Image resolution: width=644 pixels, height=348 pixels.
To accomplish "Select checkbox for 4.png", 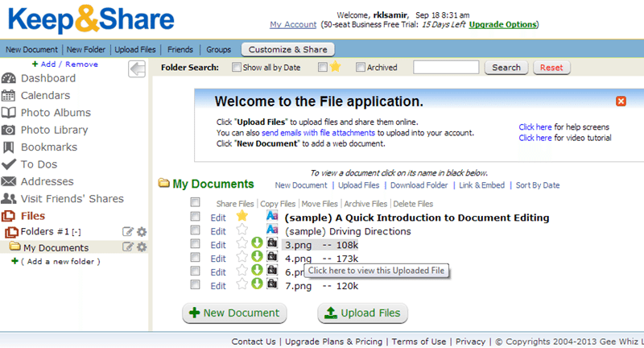I will pos(195,257).
